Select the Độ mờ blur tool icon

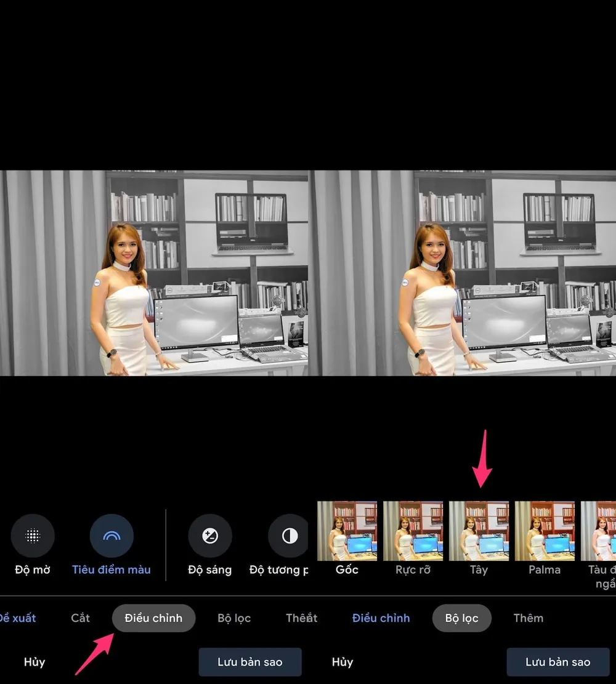point(33,536)
